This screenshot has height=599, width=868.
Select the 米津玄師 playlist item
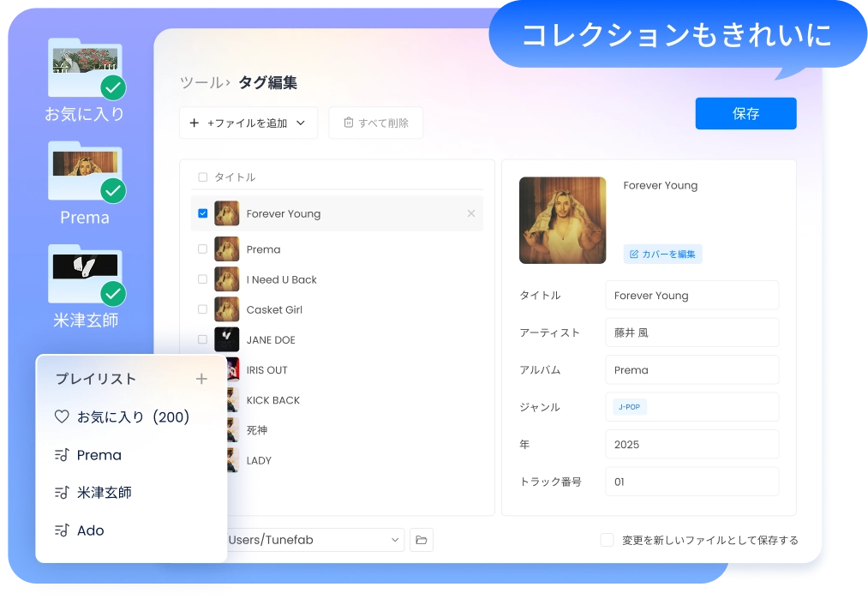(104, 493)
